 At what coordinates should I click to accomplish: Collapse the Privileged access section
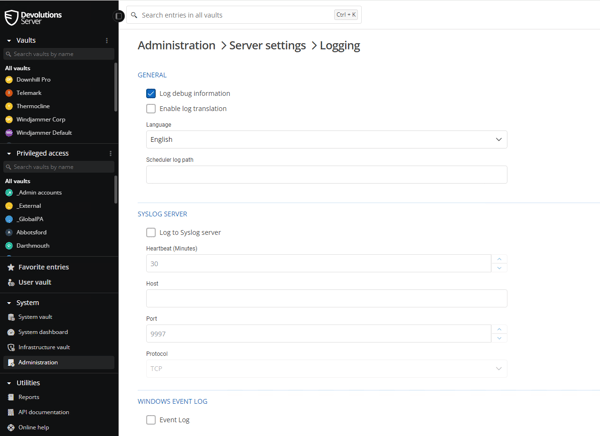[9, 153]
